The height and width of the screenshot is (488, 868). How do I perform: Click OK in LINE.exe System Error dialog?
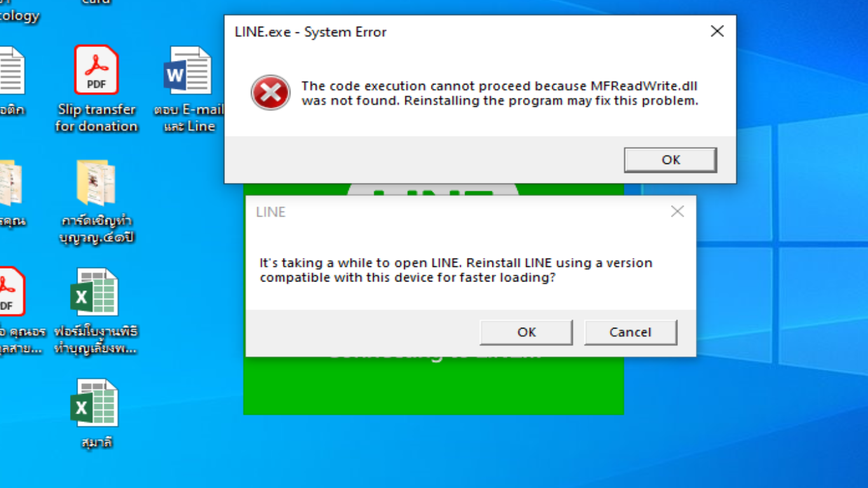click(670, 160)
